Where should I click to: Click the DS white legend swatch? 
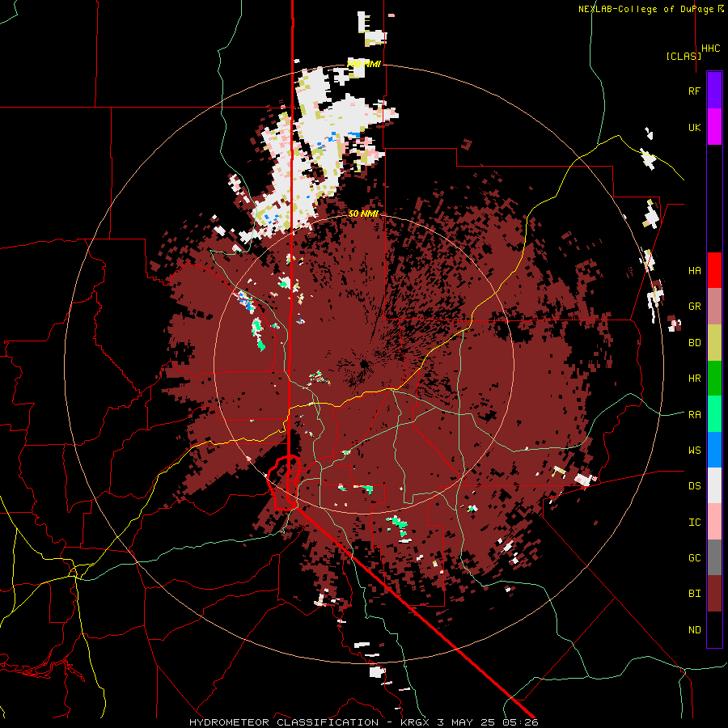click(x=714, y=485)
